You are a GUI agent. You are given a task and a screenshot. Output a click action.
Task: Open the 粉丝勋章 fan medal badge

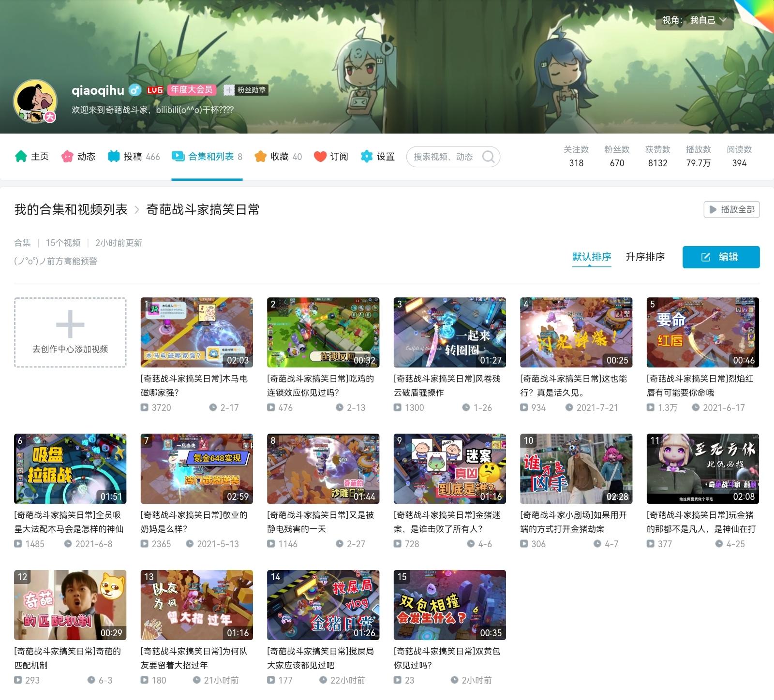pyautogui.click(x=246, y=90)
